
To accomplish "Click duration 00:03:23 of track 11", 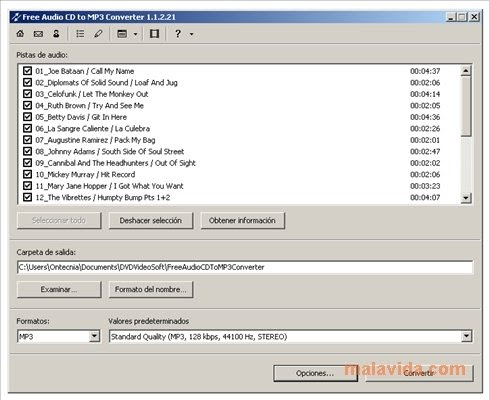I will click(425, 186).
